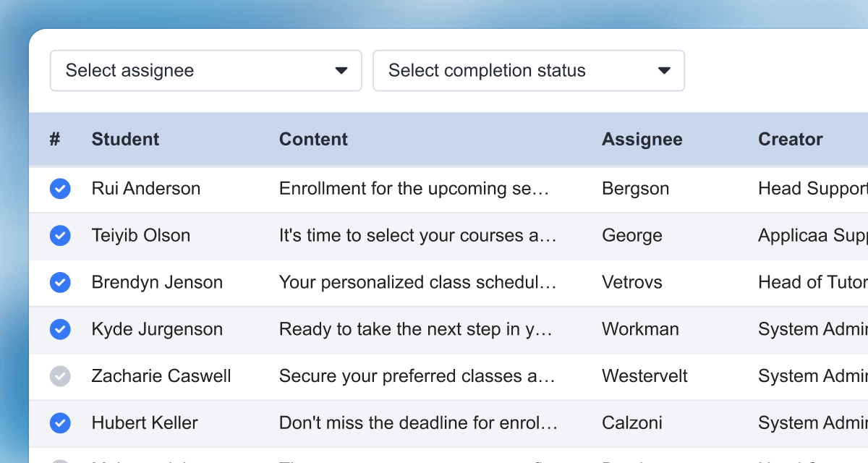
Task: Click the completion status dropdown arrow
Action: 664,71
